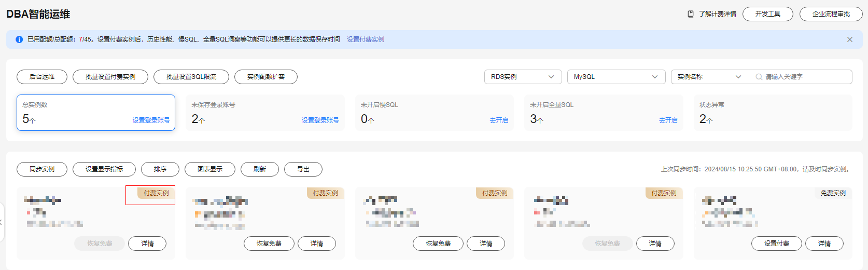
Task: Click 详情 on the second instance card
Action: point(317,244)
